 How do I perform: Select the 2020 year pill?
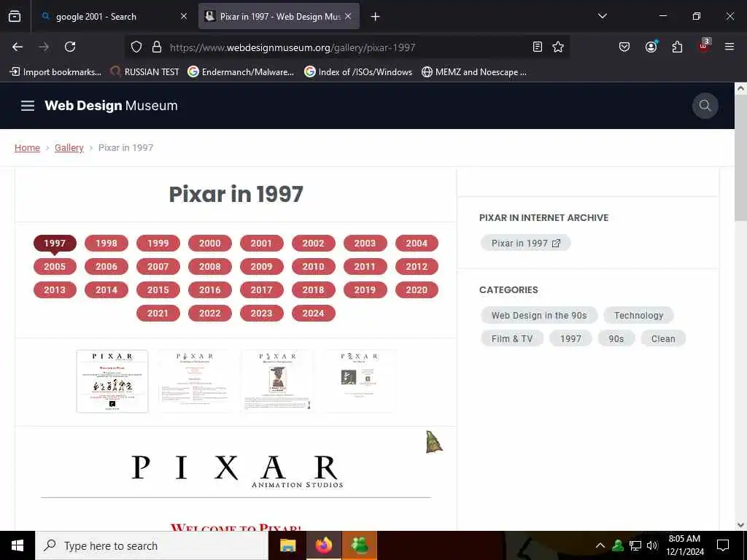tap(417, 290)
